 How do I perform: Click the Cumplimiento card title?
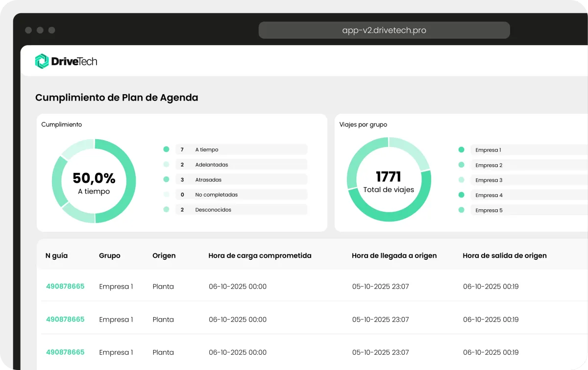62,124
